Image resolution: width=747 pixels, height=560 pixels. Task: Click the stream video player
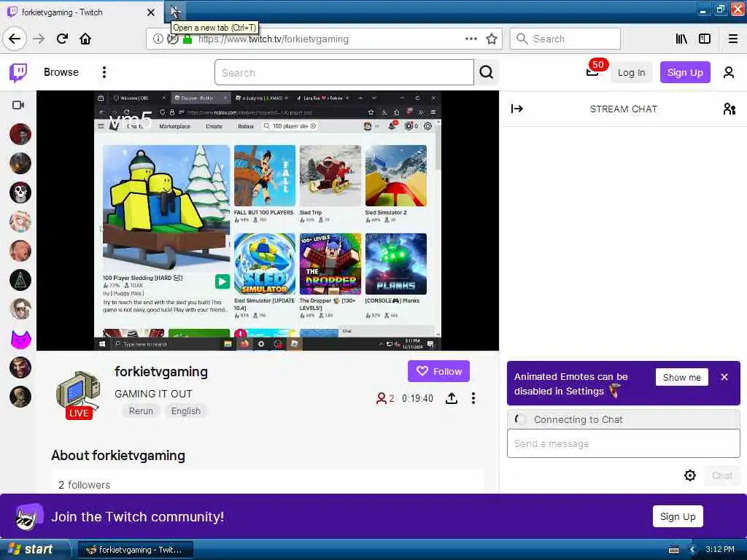pos(268,220)
